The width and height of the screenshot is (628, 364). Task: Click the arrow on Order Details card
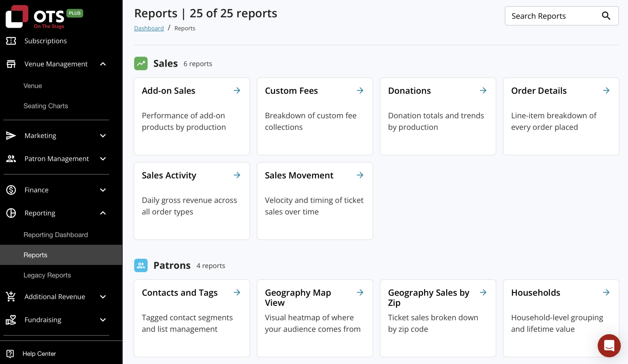click(x=606, y=90)
